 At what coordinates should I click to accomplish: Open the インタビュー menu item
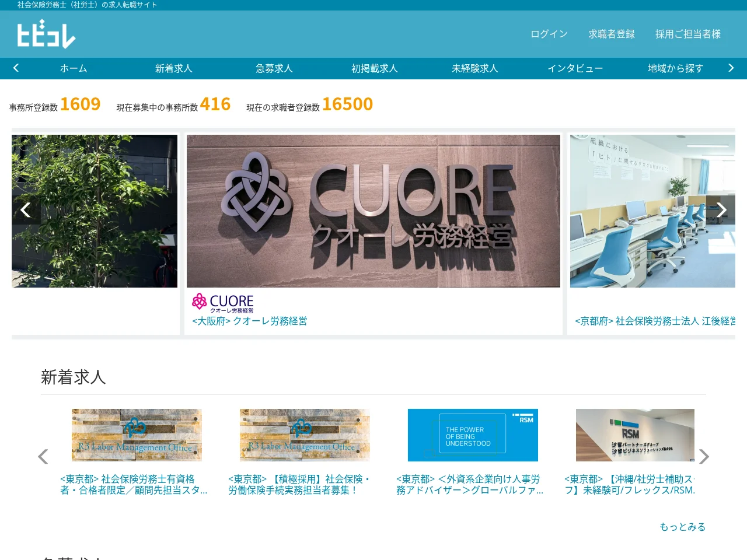click(x=575, y=68)
